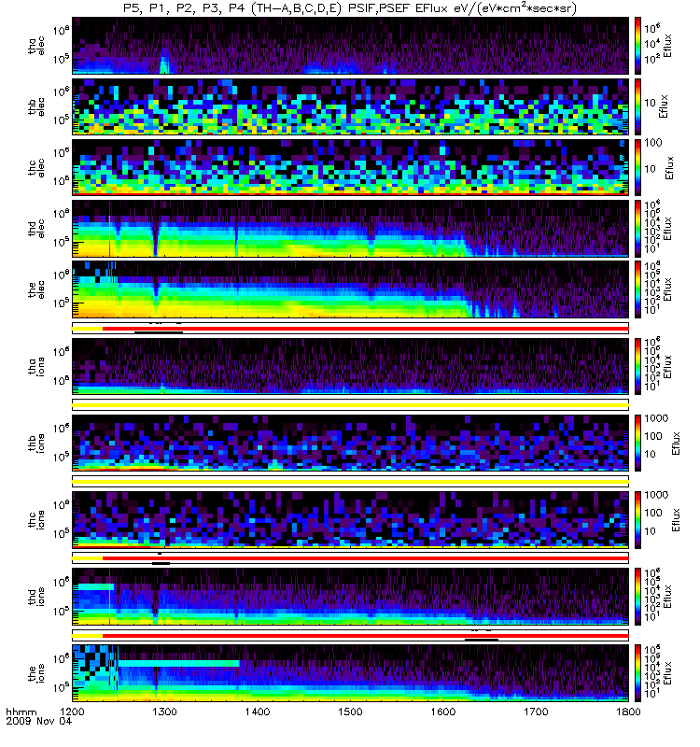The width and height of the screenshot is (700, 747).
Task: Select the color bar beside tha elec panel
Action: 637,46
